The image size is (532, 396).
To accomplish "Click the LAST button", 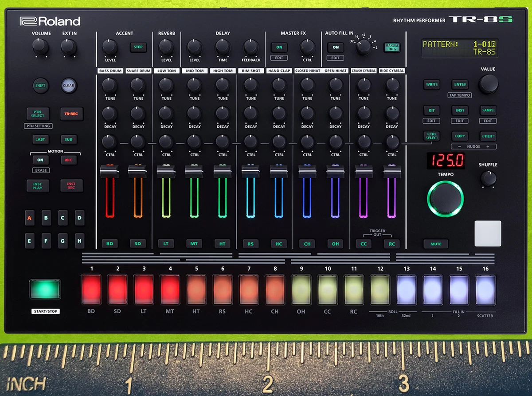I will click(40, 139).
